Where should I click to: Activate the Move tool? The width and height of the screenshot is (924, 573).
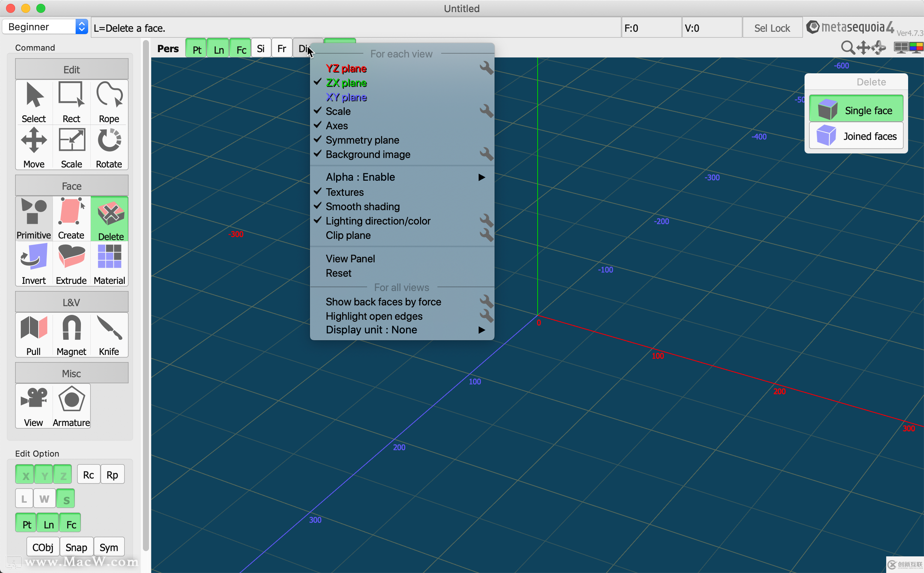tap(34, 147)
